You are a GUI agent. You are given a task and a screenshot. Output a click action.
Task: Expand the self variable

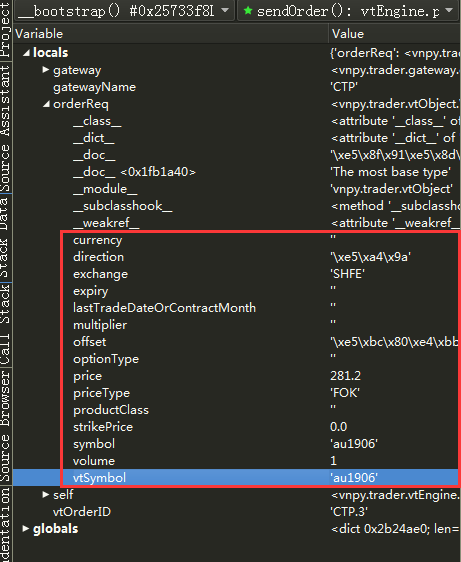pyautogui.click(x=46, y=495)
